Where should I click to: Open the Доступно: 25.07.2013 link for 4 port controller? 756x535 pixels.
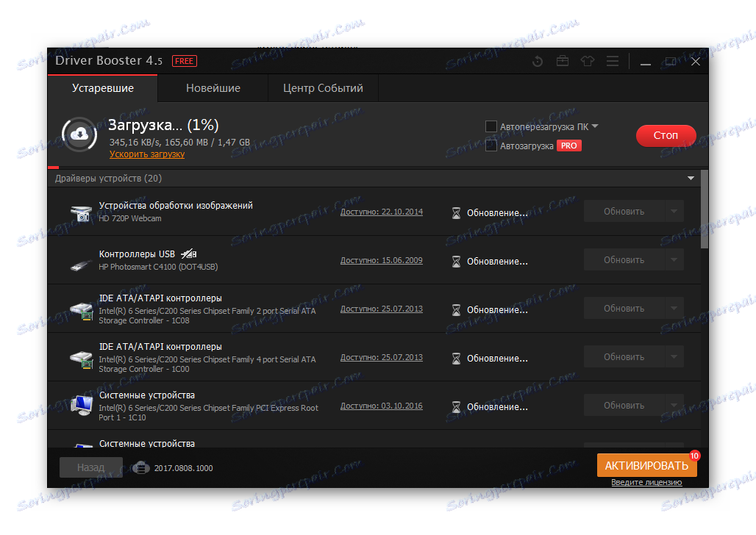[382, 357]
